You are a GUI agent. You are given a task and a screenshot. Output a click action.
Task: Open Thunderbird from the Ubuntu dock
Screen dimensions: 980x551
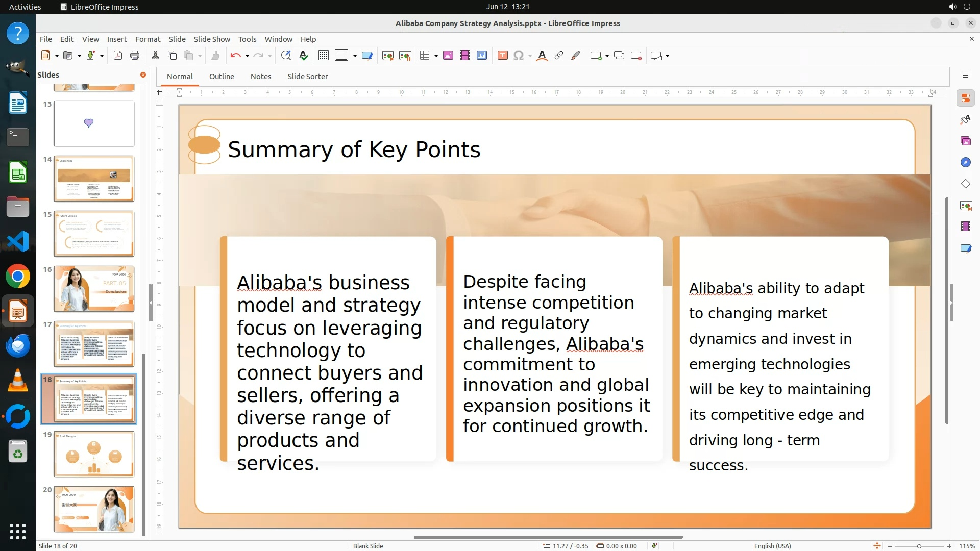coord(18,346)
